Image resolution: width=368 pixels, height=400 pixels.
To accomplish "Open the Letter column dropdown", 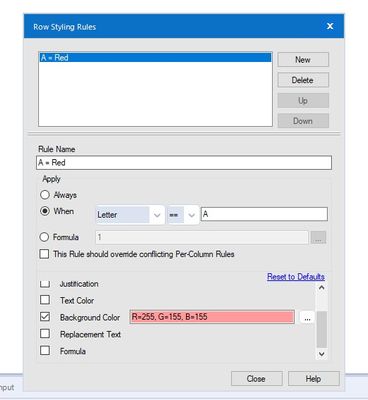I will pyautogui.click(x=130, y=215).
